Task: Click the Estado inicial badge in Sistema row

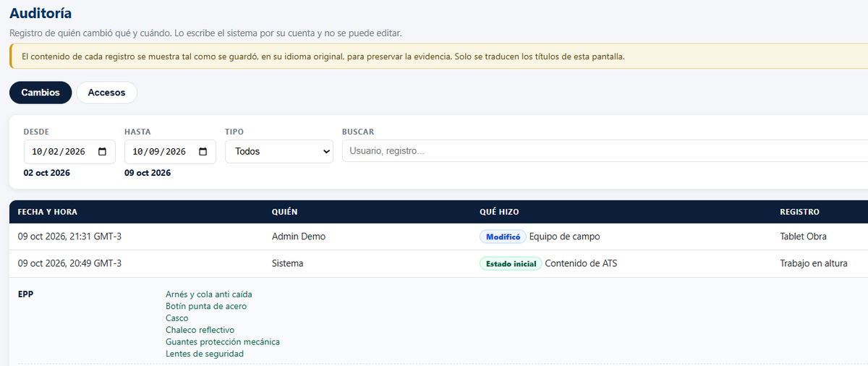Action: 511,263
